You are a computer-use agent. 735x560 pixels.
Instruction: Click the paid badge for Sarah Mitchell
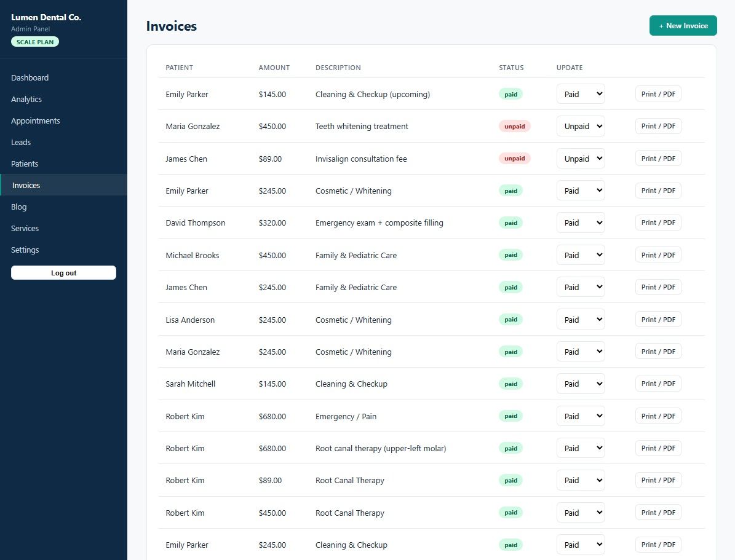(x=511, y=384)
